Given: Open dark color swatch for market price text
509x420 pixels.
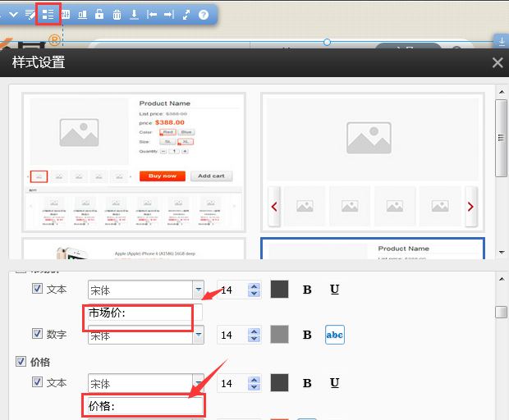Looking at the screenshot, I should pyautogui.click(x=280, y=290).
